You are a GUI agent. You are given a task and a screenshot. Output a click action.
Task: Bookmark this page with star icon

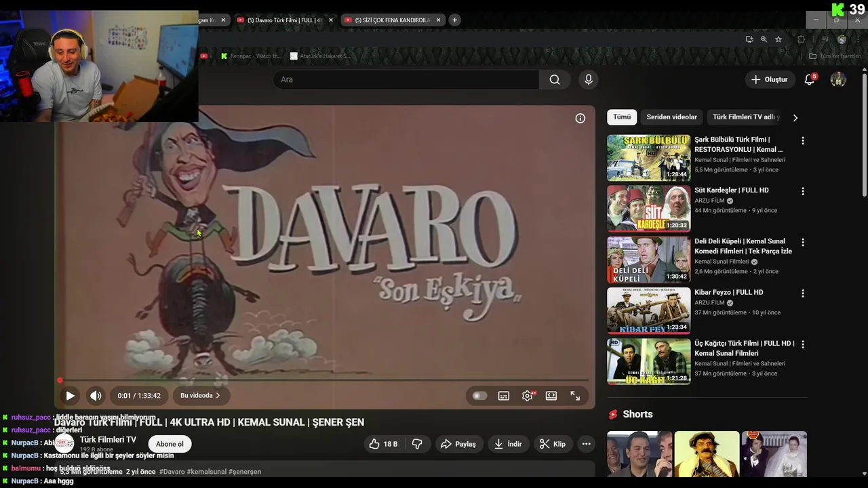point(778,39)
